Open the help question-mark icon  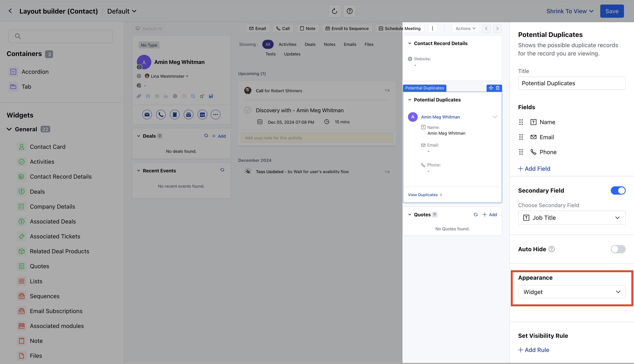click(349, 11)
